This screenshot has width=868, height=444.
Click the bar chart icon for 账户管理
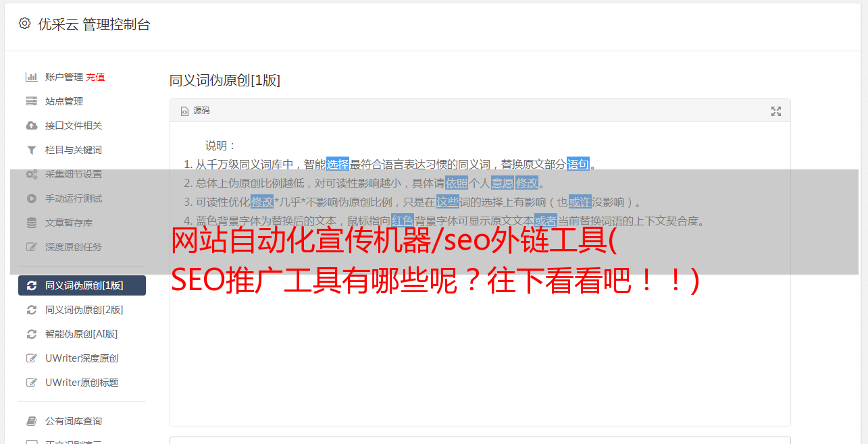pos(31,77)
